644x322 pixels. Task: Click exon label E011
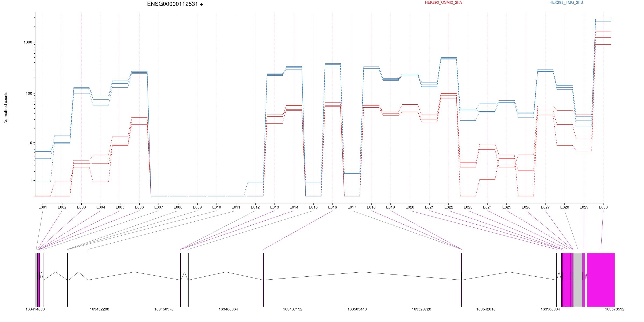[x=236, y=207]
